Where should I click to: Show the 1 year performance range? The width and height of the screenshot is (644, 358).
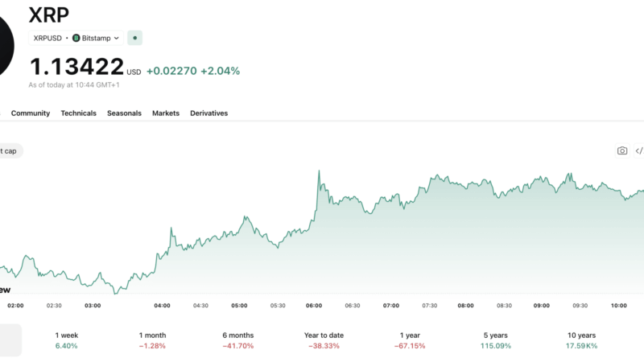pos(410,340)
